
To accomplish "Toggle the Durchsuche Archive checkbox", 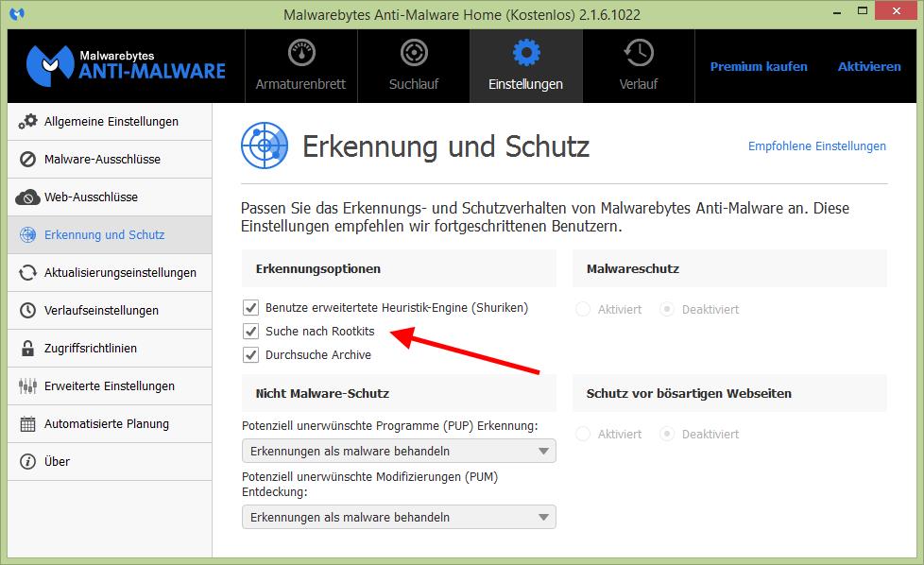I will [251, 354].
